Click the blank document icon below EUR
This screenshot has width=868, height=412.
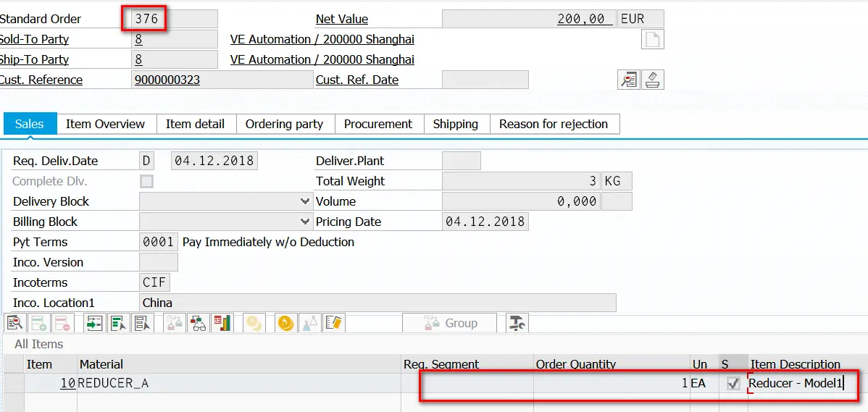click(x=653, y=39)
